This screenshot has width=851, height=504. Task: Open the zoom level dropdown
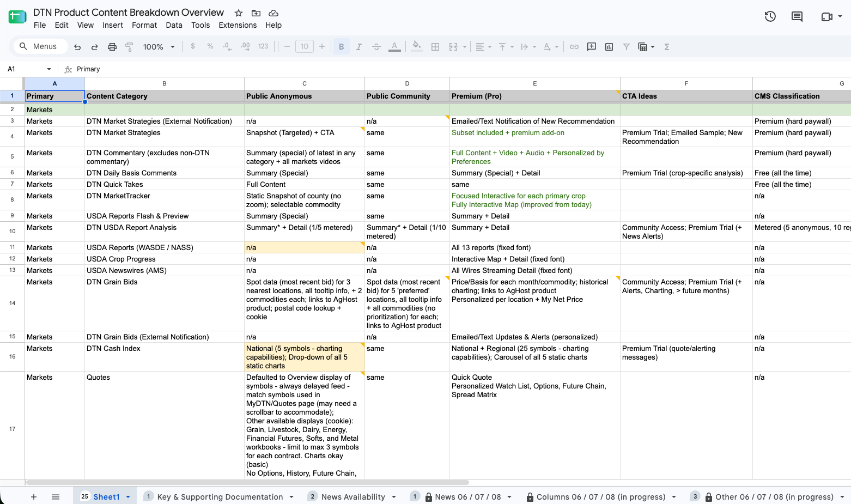coord(159,47)
